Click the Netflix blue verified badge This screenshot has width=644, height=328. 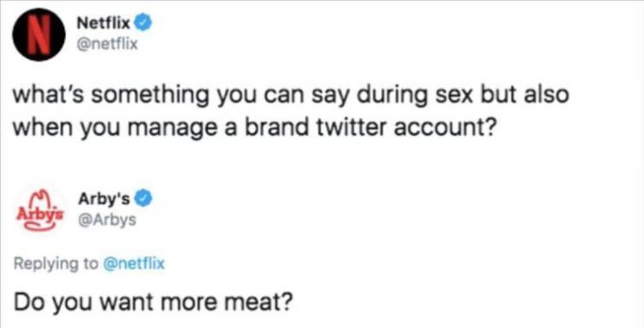click(144, 24)
